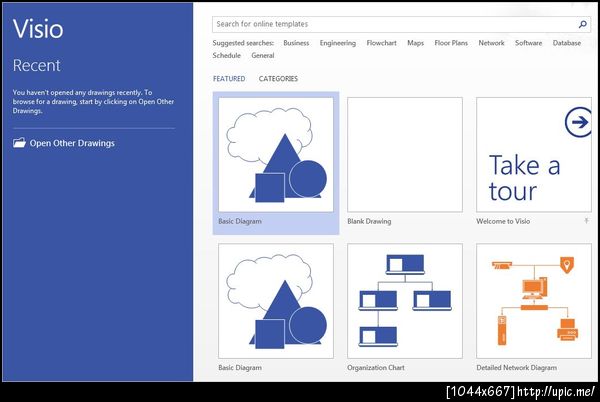Select the highlighted Basic Diagram template
This screenshot has width=600, height=402.
[276, 163]
